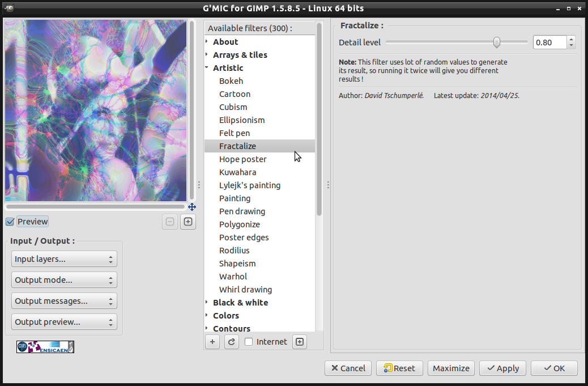
Task: Select the Painting filter
Action: [235, 198]
